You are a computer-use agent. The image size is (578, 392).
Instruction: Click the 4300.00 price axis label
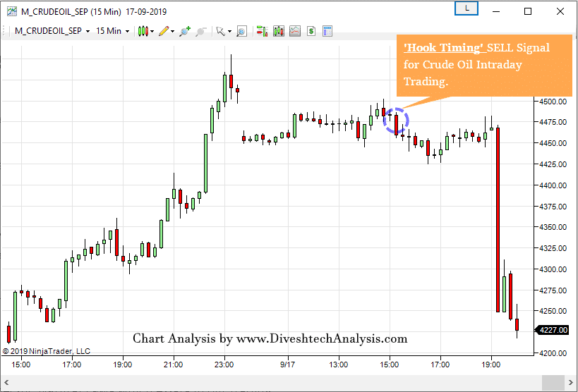tap(553, 269)
